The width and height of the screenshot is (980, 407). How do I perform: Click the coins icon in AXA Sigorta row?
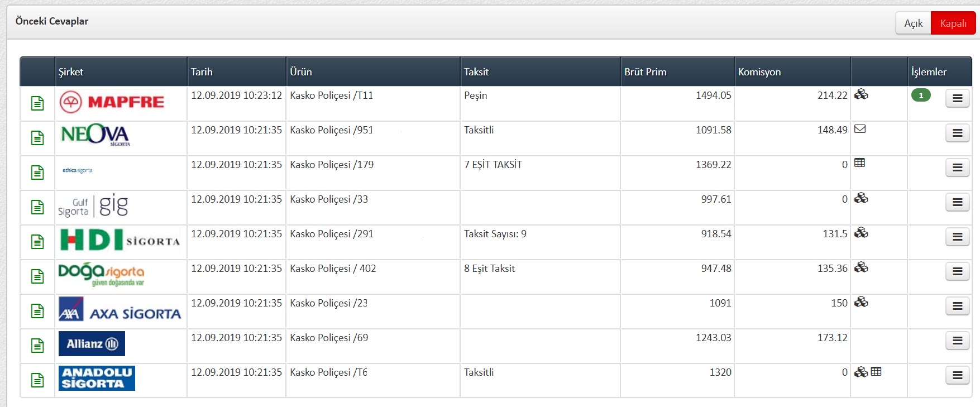[x=861, y=302]
